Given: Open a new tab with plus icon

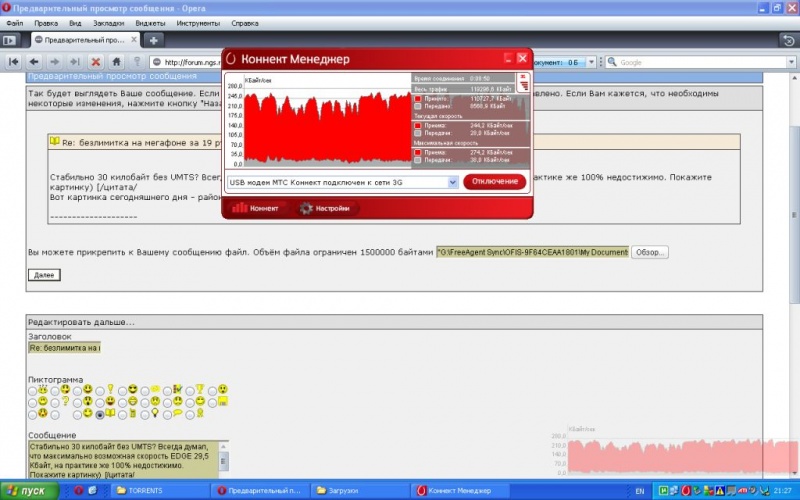Looking at the screenshot, I should coord(154,40).
